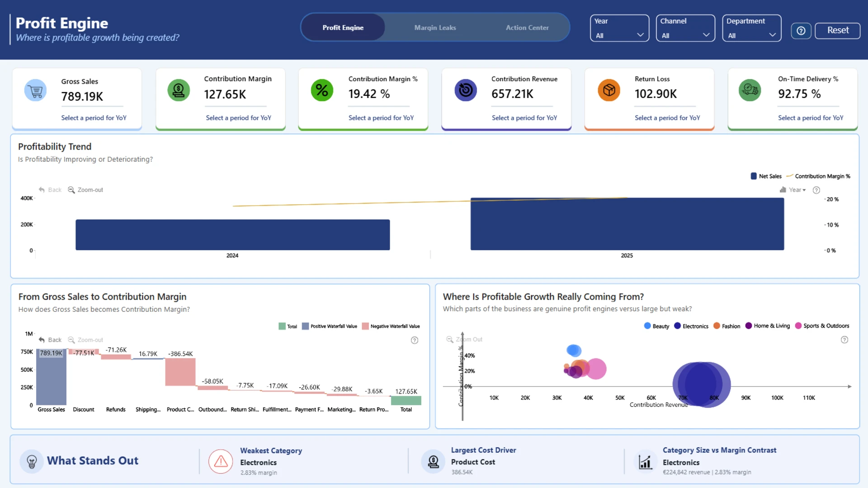Click the Category Size vs Margin chart icon
868x488 pixels.
tap(645, 461)
